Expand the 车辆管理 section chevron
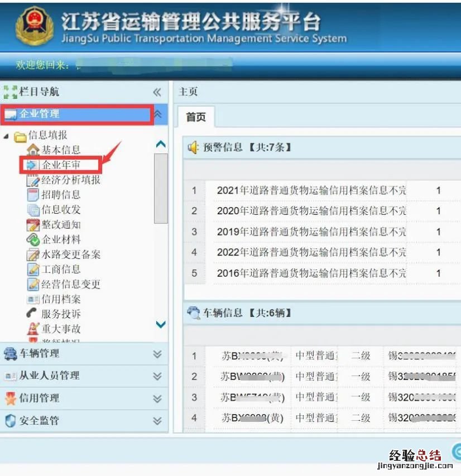The height and width of the screenshot is (476, 461). (157, 354)
